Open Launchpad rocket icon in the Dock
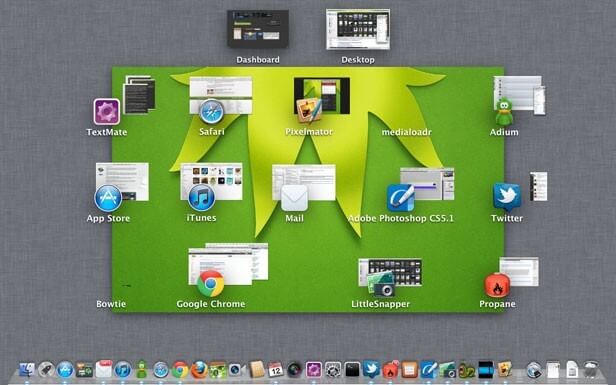This screenshot has height=385, width=616. (46, 370)
